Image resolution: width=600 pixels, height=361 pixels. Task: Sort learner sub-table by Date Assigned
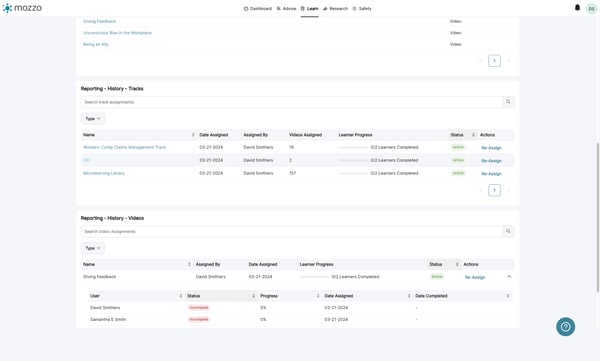409,296
